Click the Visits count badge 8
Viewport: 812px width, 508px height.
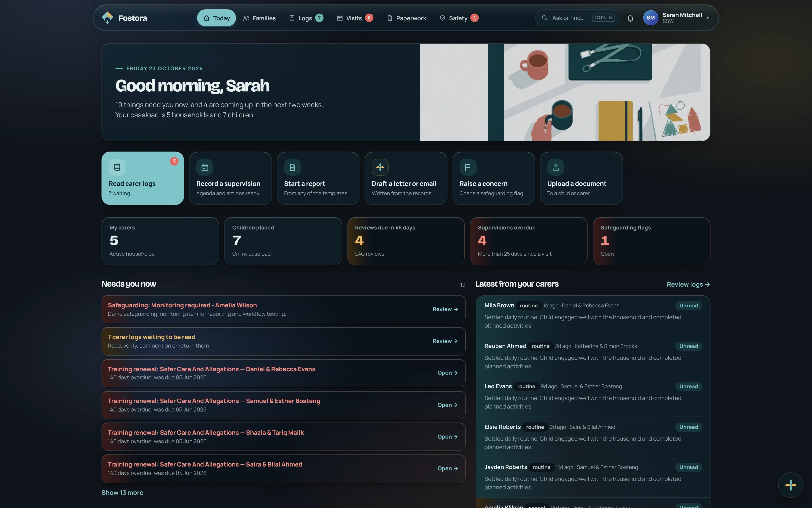click(x=369, y=18)
